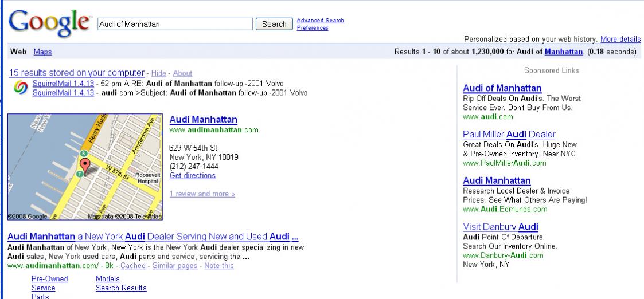Open the Advanced Search link
644x299 pixels.
320,21
